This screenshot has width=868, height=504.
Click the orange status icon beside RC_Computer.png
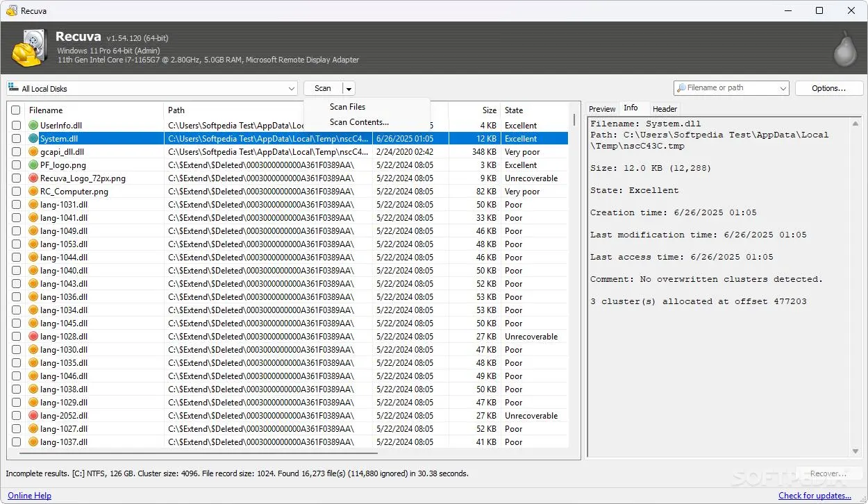33,192
